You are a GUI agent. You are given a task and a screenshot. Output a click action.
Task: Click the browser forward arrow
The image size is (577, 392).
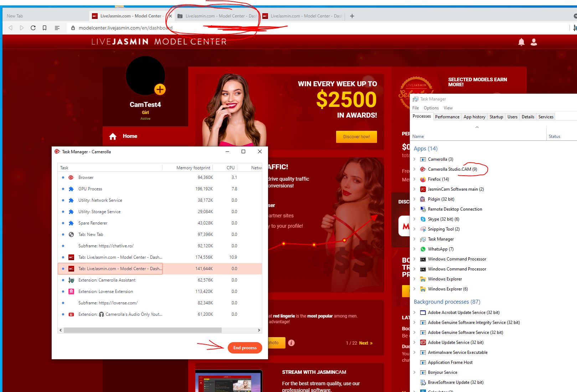22,28
